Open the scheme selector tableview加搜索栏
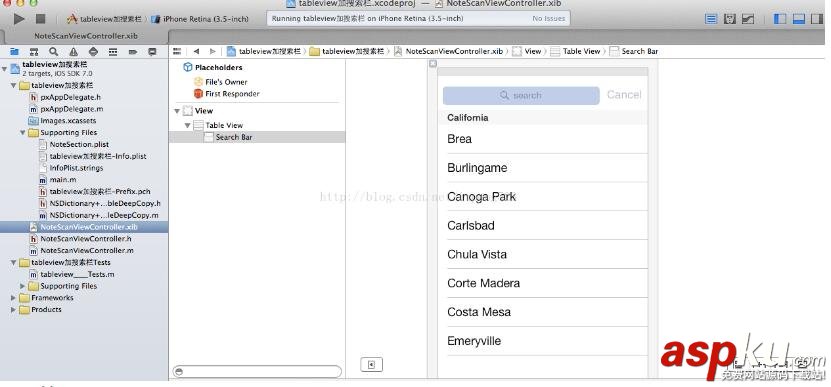 (x=104, y=19)
